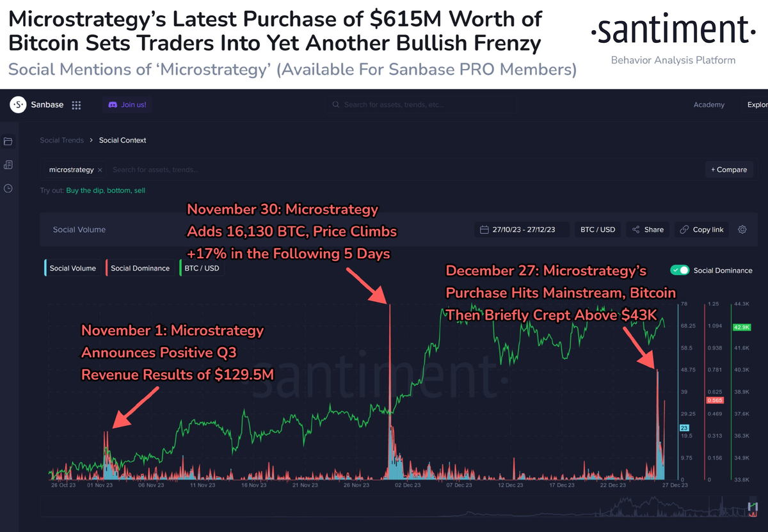Image resolution: width=768 pixels, height=532 pixels.
Task: Open the watchlists folder icon in sidebar
Action: pyautogui.click(x=8, y=141)
